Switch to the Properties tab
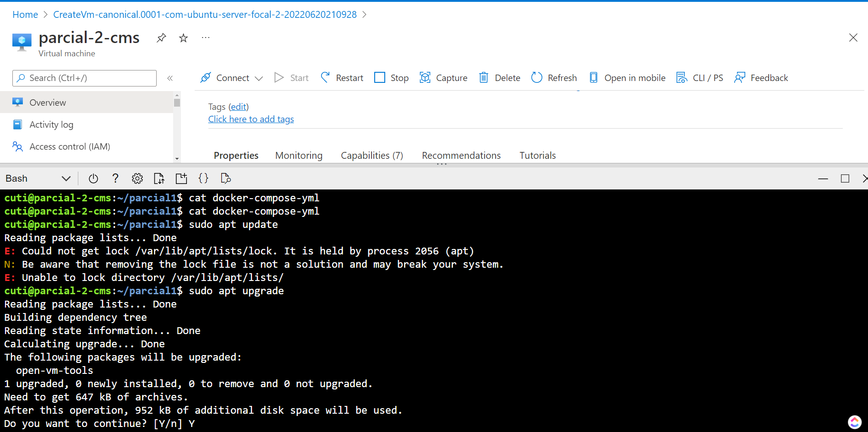The height and width of the screenshot is (432, 868). coord(236,156)
